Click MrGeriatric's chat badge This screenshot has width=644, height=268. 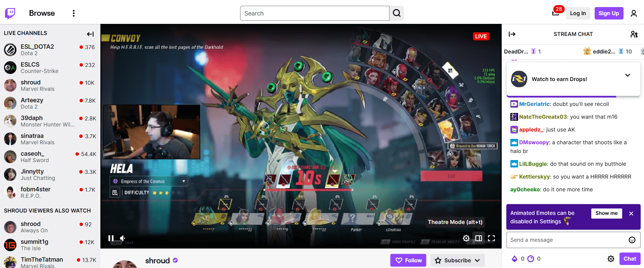[x=514, y=104]
